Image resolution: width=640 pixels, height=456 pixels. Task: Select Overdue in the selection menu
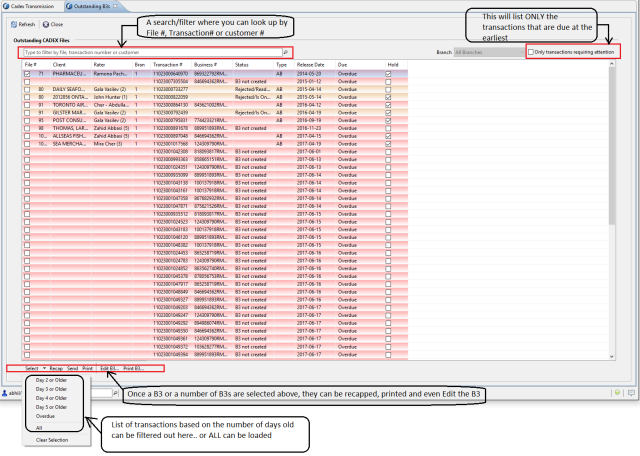45,416
